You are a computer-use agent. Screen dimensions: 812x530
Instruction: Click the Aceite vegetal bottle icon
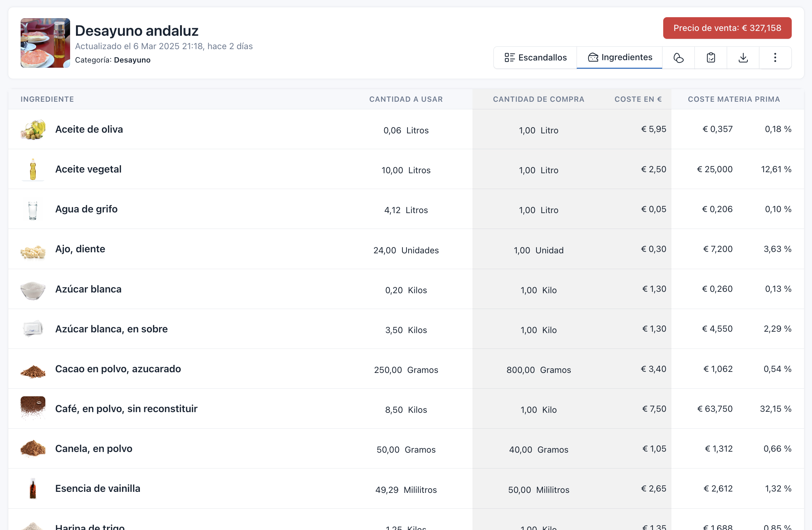click(x=33, y=169)
